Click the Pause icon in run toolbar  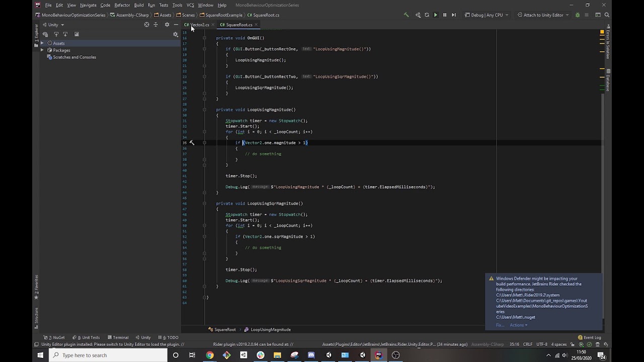point(445,15)
